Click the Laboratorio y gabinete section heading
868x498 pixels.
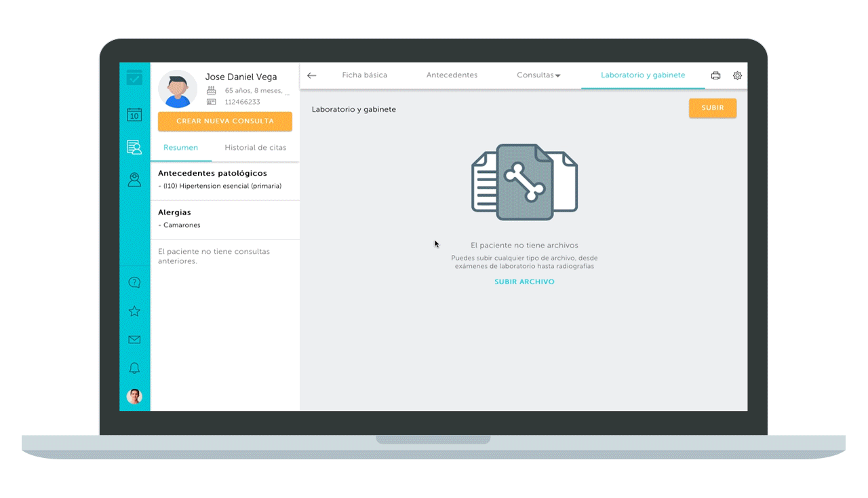click(x=354, y=109)
